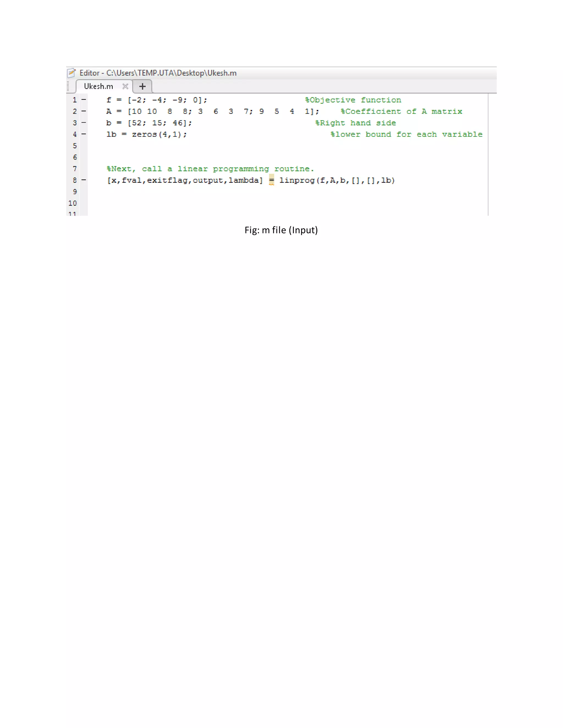Viewport: 563px width, 728px height.
Task: Click the 'linprog(f,A,b,[],[],lb)' function call
Action: (337, 180)
